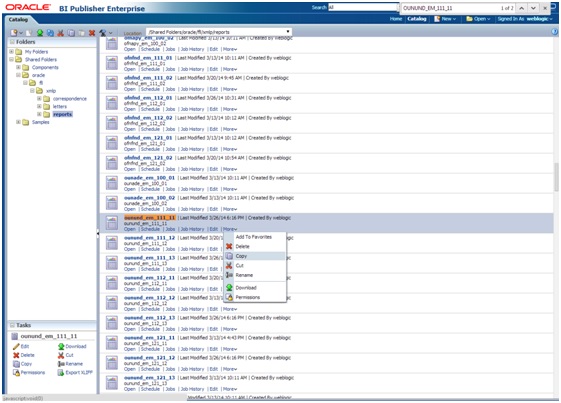The width and height of the screenshot is (561, 403).
Task: Click the find bar text field containing OUNUND_EM_111_11
Action: click(x=450, y=8)
